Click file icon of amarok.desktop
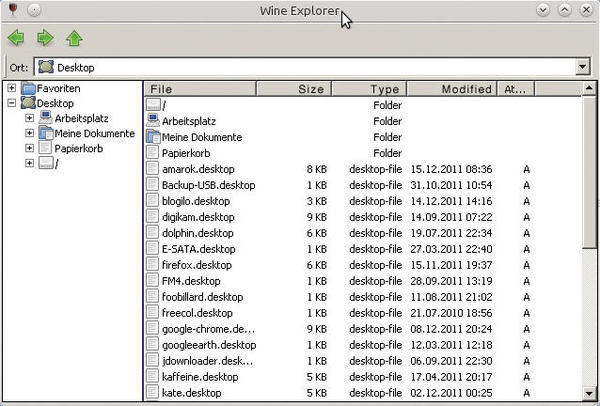This screenshot has height=406, width=600. pos(152,169)
